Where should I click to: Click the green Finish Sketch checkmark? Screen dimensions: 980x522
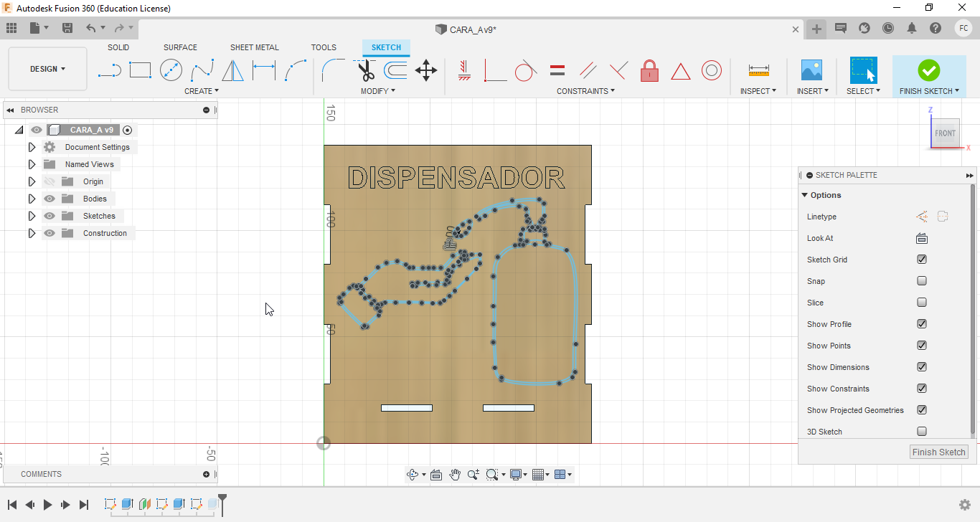pos(928,70)
